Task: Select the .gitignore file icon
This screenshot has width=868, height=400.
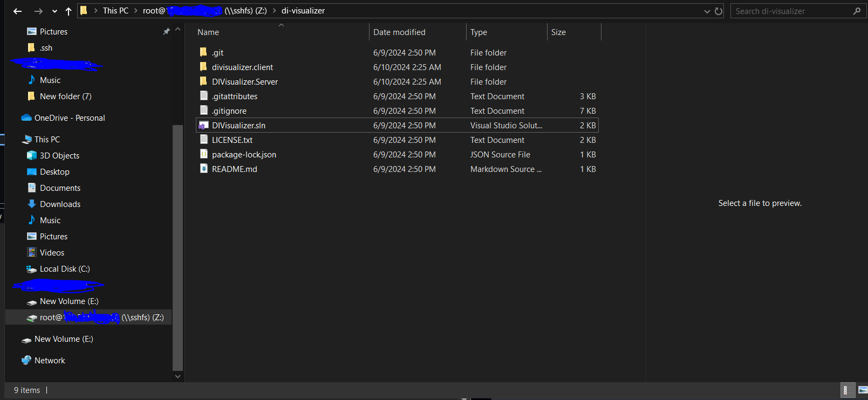Action: pyautogui.click(x=203, y=111)
